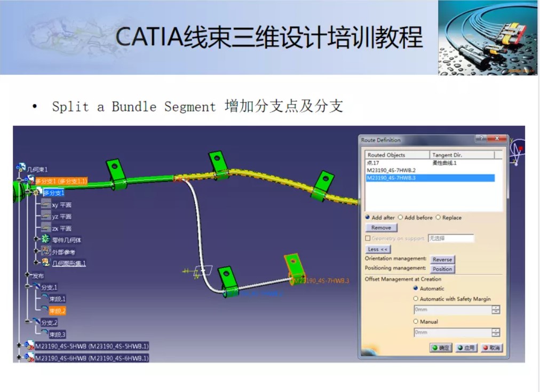Select 点.17 row in Routed Objects list
Screen dimensions: 540x392
(x=373, y=163)
